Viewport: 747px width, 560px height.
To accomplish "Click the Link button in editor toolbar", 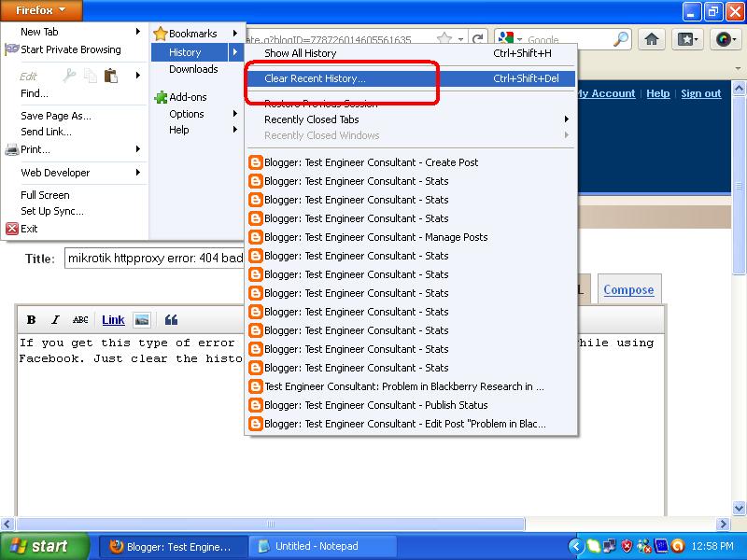I will click(113, 320).
